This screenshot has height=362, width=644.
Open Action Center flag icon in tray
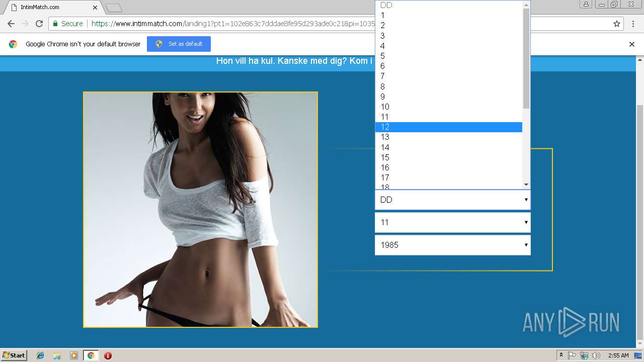572,355
